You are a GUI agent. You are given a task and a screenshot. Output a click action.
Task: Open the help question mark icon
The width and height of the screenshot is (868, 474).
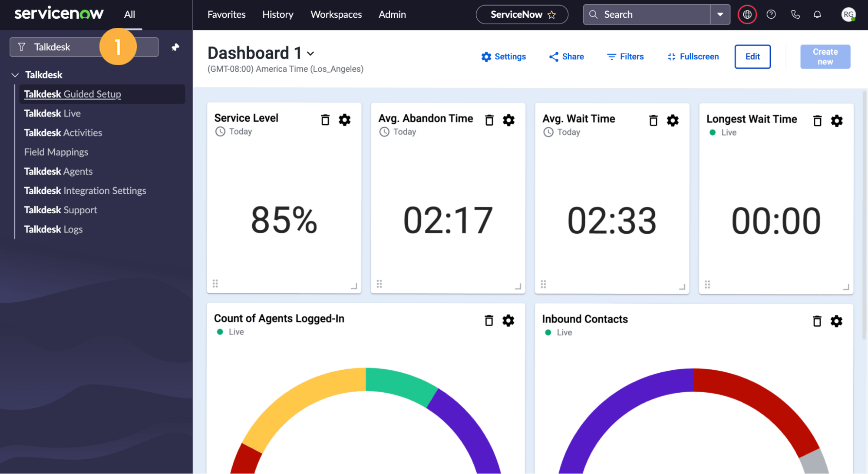pos(771,14)
